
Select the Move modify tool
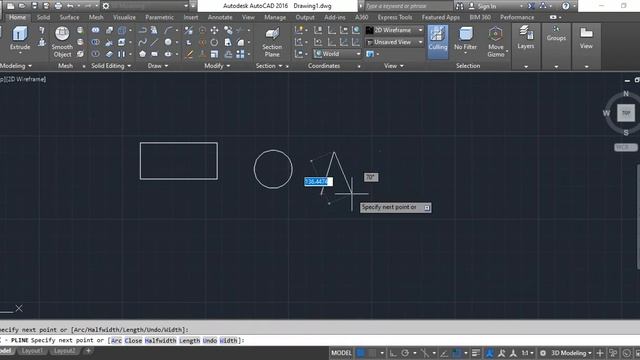pos(214,30)
